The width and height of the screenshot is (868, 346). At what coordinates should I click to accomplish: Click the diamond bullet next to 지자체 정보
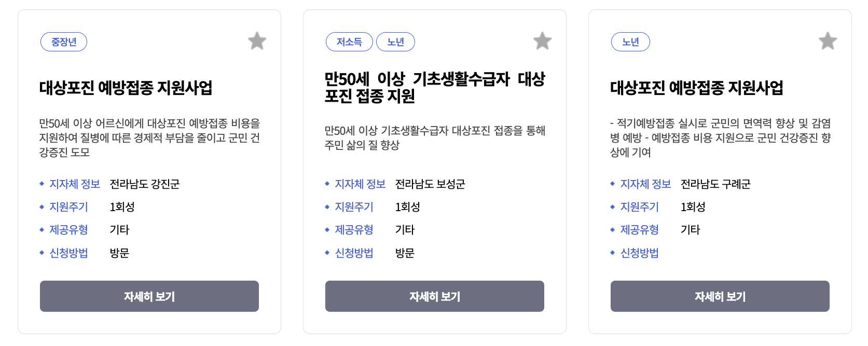click(42, 184)
